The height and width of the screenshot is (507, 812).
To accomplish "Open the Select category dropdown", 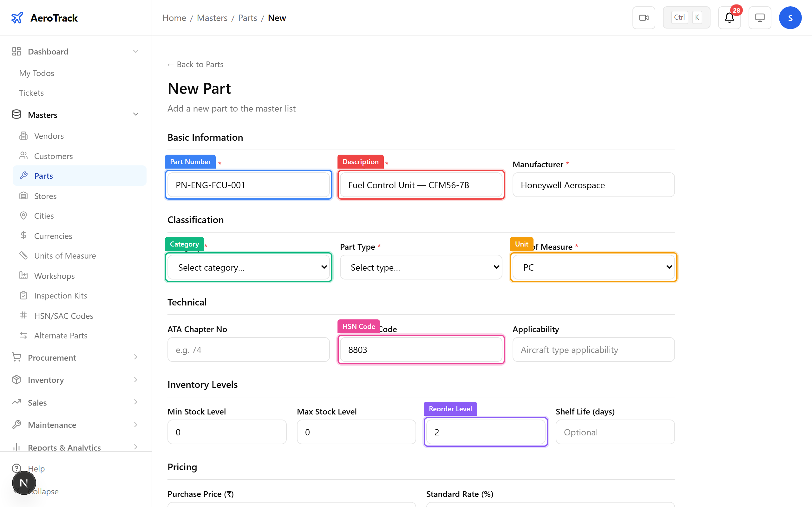I will click(x=248, y=267).
